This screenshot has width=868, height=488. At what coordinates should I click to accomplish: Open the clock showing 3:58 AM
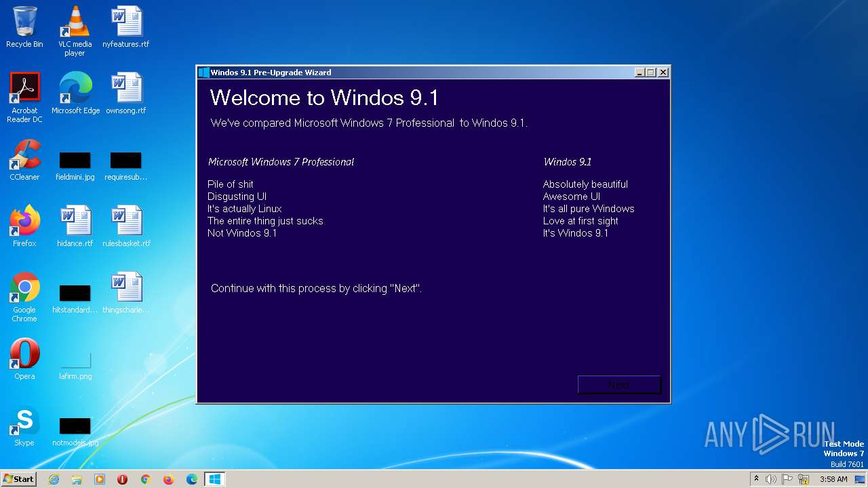click(x=833, y=479)
